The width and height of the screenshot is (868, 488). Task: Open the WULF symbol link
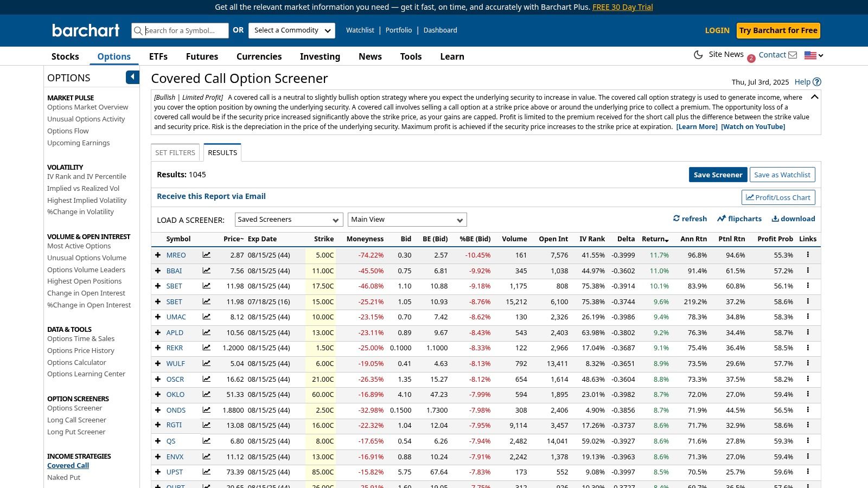tap(175, 363)
